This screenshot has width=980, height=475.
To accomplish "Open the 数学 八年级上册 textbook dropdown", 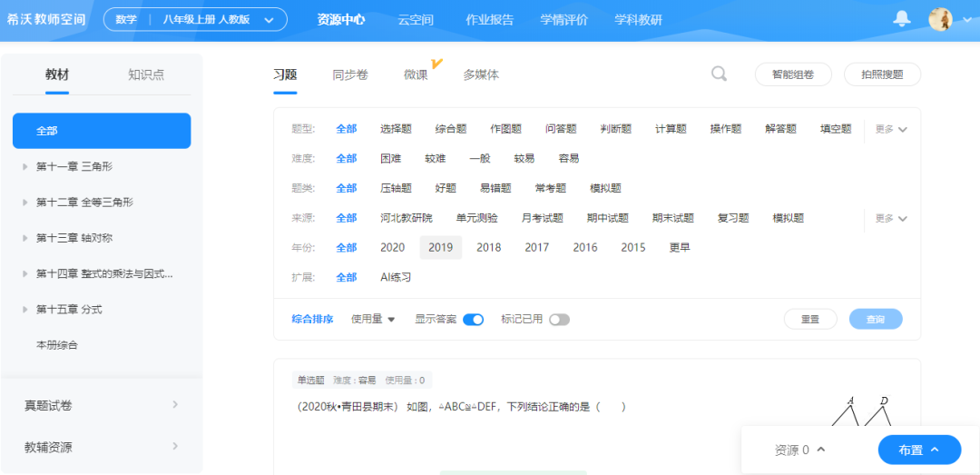I will click(195, 19).
